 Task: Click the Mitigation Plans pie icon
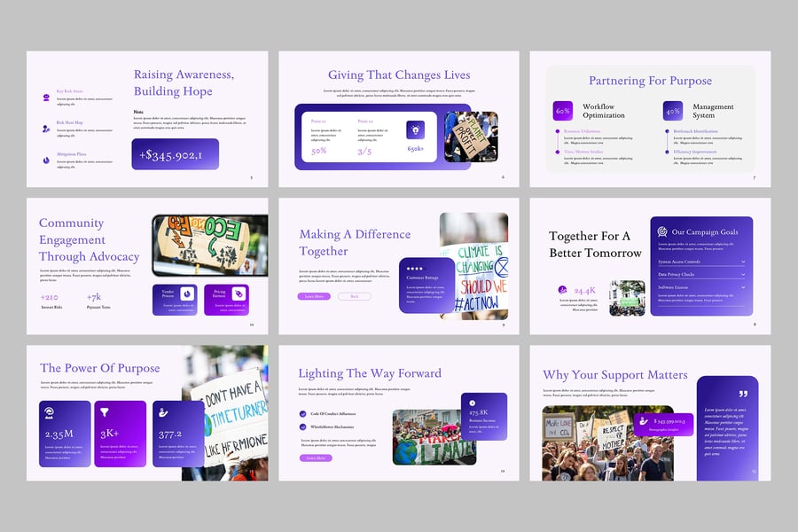46,160
